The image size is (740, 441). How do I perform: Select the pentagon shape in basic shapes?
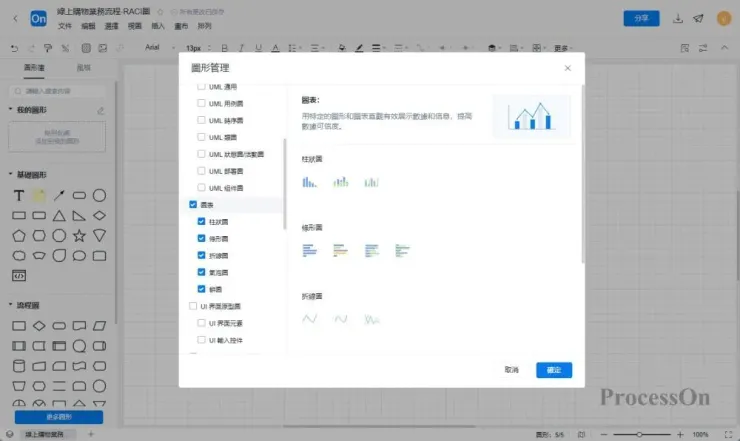click(x=19, y=236)
